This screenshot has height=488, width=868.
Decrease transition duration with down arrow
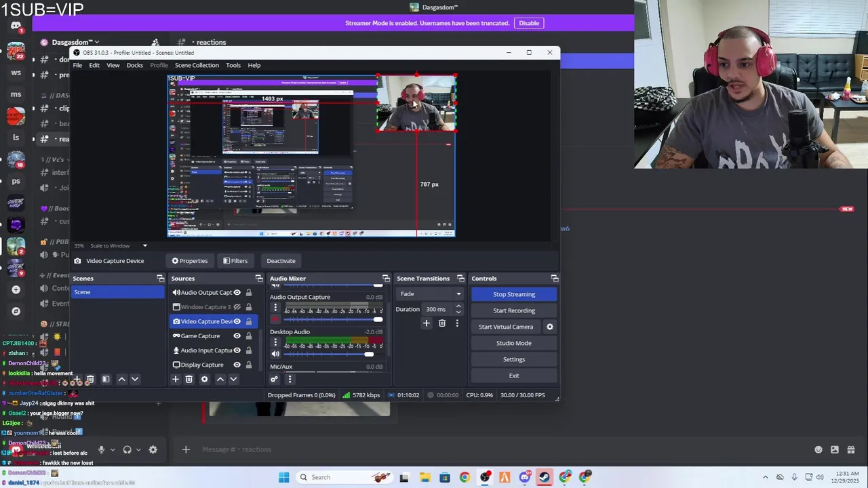click(x=458, y=312)
